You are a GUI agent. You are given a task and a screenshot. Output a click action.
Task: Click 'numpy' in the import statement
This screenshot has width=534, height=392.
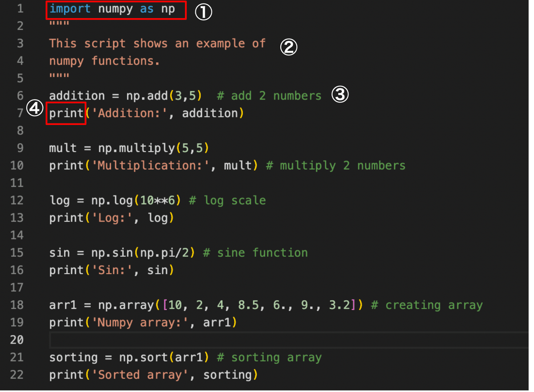[x=115, y=9]
